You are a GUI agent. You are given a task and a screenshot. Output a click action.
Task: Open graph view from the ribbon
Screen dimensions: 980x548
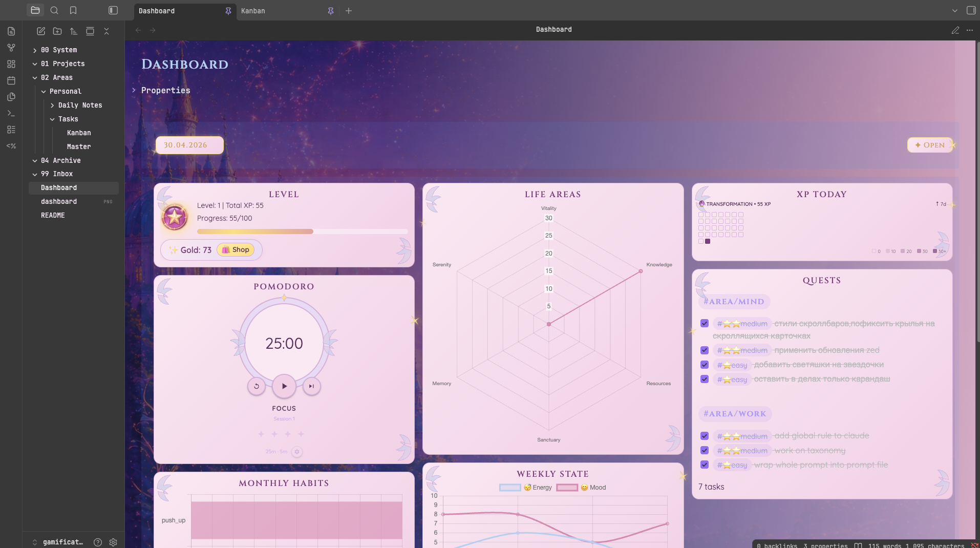[x=11, y=48]
